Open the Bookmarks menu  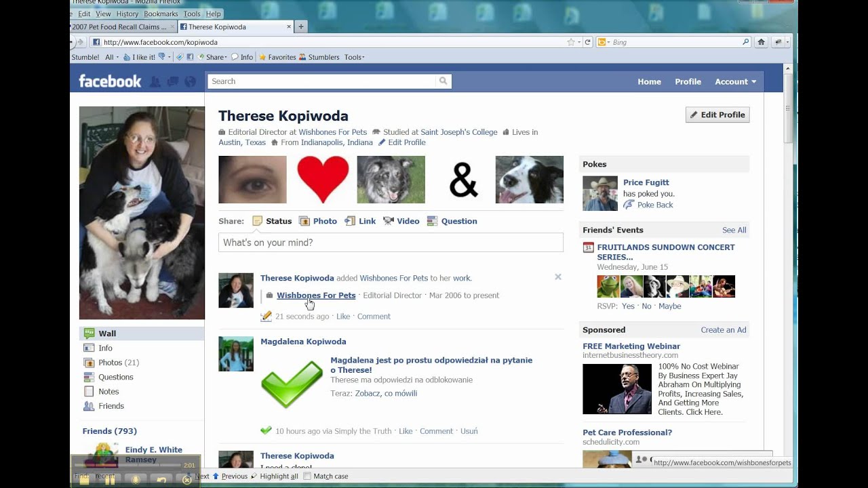[x=161, y=14]
